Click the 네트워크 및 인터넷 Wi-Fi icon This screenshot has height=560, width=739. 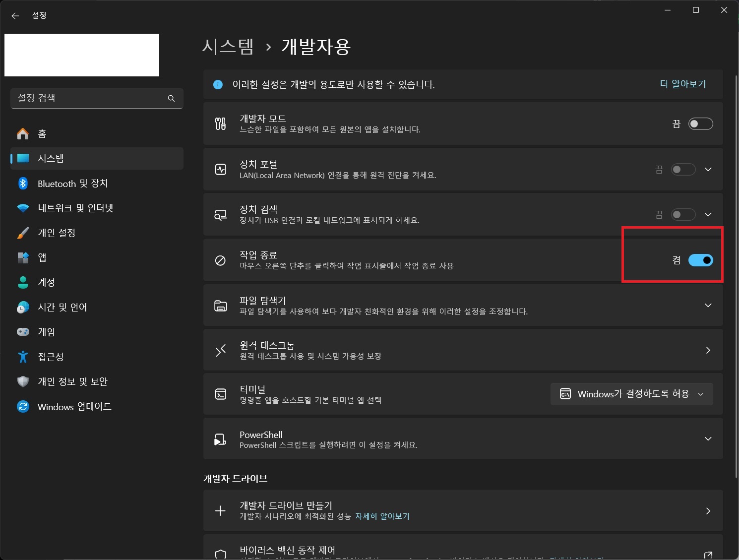coord(23,208)
